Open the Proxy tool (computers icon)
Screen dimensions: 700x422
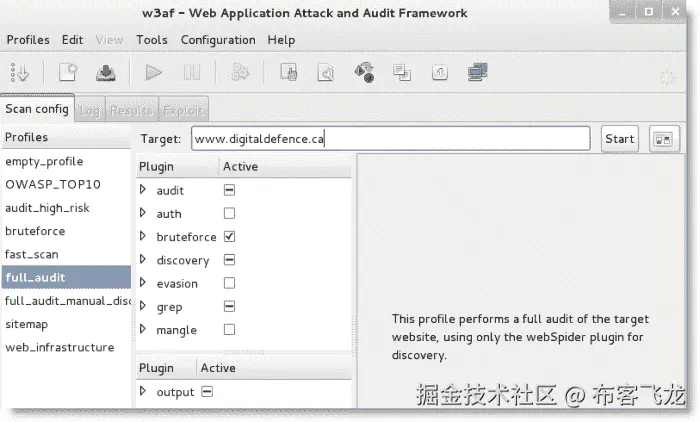477,72
